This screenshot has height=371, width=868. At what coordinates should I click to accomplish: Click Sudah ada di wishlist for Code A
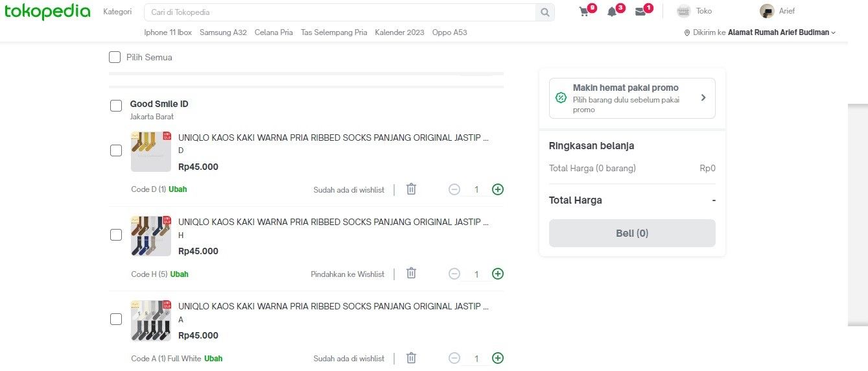tap(349, 359)
